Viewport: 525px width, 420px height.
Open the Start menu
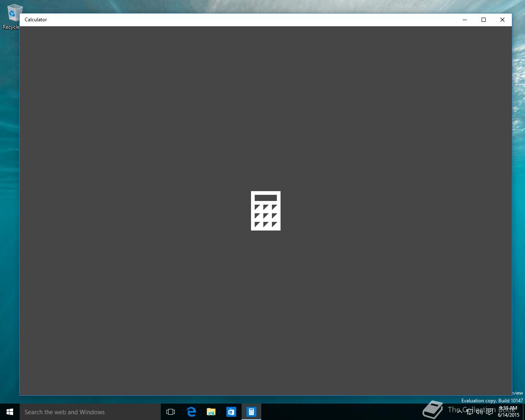(x=10, y=412)
